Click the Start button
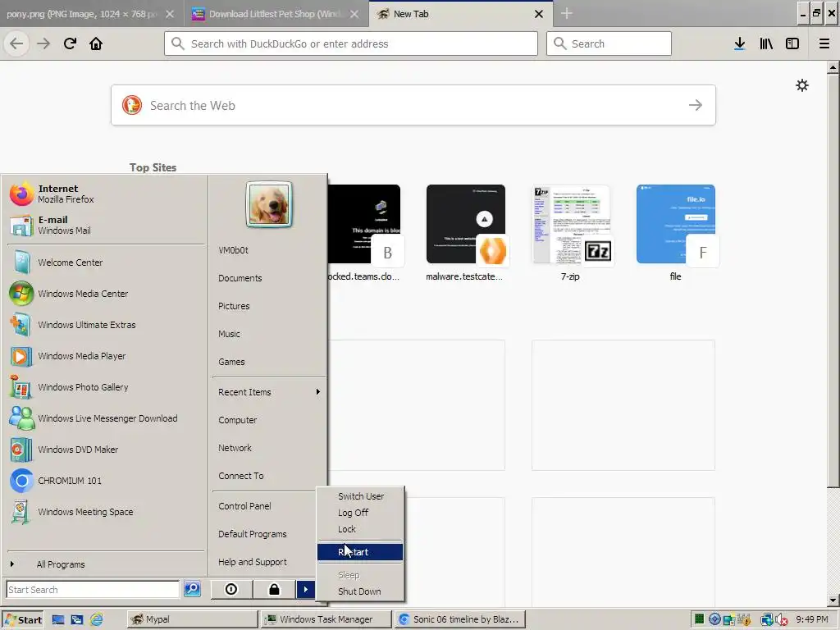The height and width of the screenshot is (630, 840). click(x=23, y=620)
